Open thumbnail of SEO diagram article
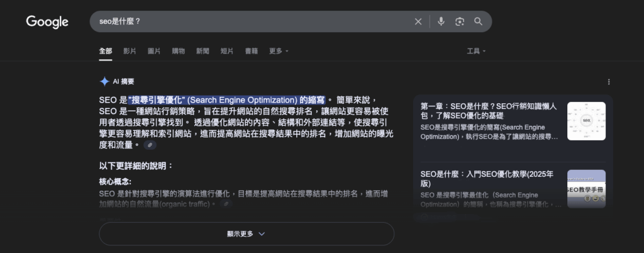The height and width of the screenshot is (253, 644). (586, 121)
